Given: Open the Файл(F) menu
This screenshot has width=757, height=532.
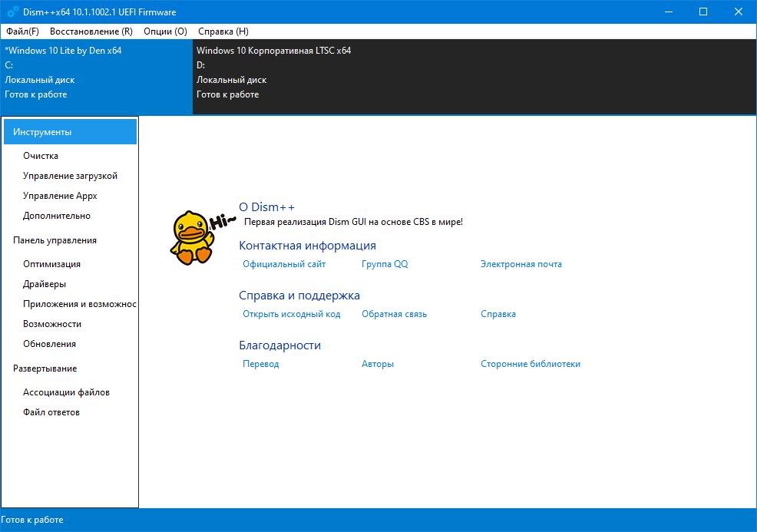Looking at the screenshot, I should [x=22, y=31].
